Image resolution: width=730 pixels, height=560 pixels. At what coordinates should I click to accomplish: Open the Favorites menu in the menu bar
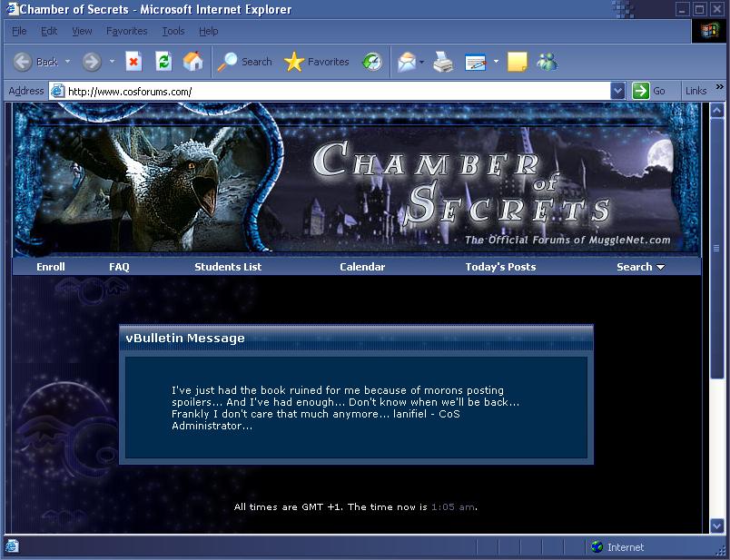(x=126, y=31)
